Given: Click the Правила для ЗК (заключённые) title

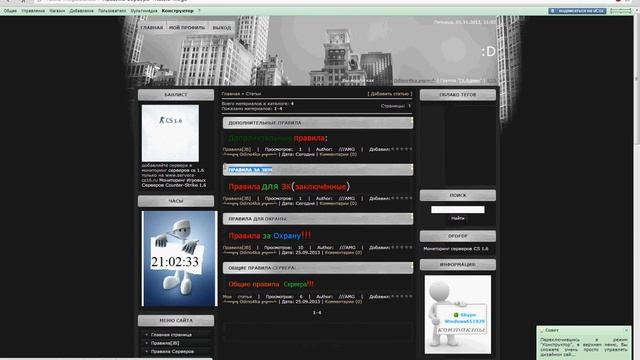Looking at the screenshot, I should [289, 187].
